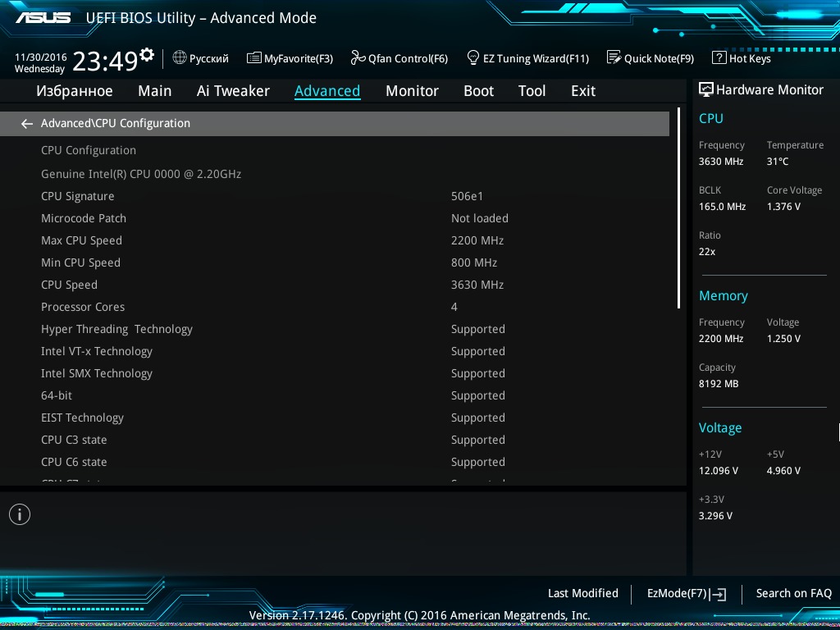
Task: Click the 31°C temperature reading
Action: pyautogui.click(x=778, y=162)
